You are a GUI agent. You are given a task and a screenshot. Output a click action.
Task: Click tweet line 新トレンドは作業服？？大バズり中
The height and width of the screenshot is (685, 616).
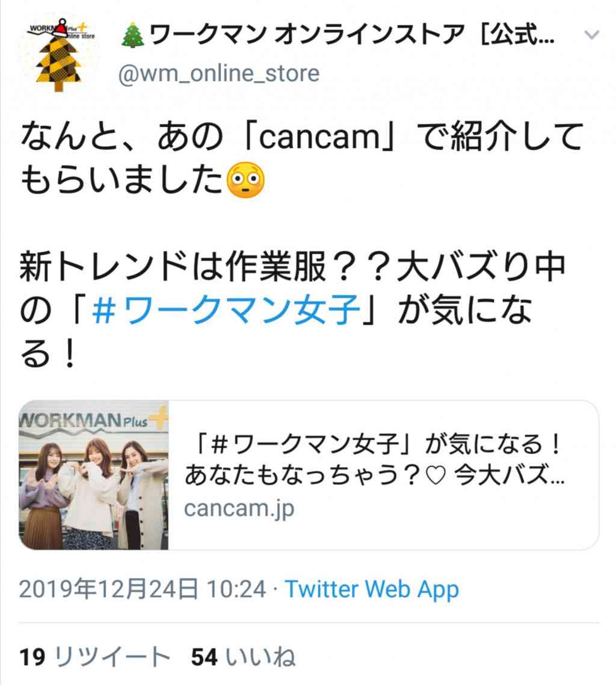click(292, 267)
